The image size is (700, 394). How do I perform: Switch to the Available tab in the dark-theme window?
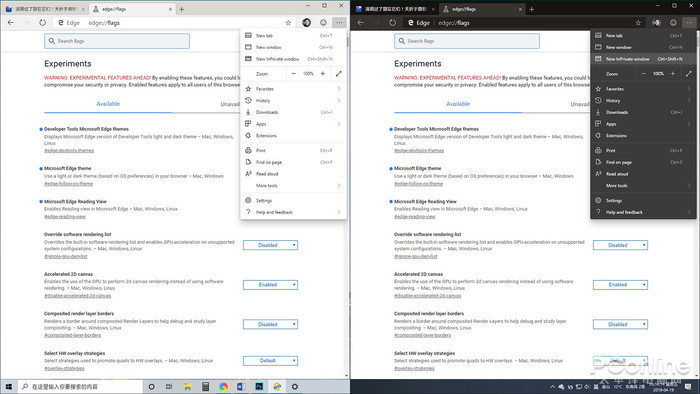pos(458,104)
